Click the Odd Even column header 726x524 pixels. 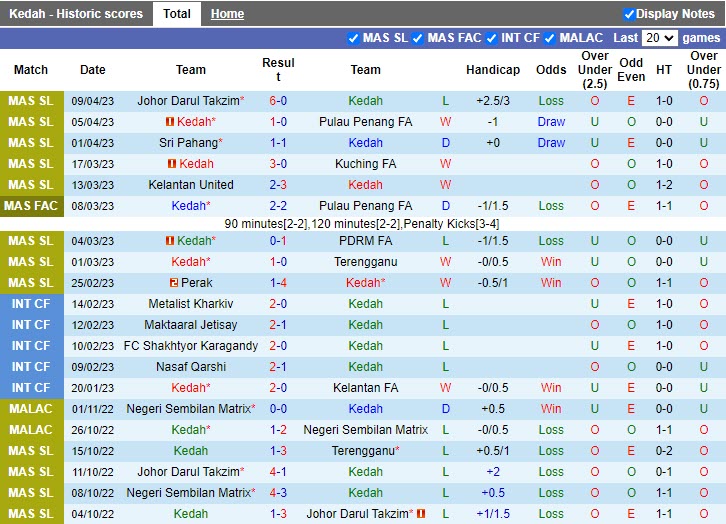[x=631, y=69]
